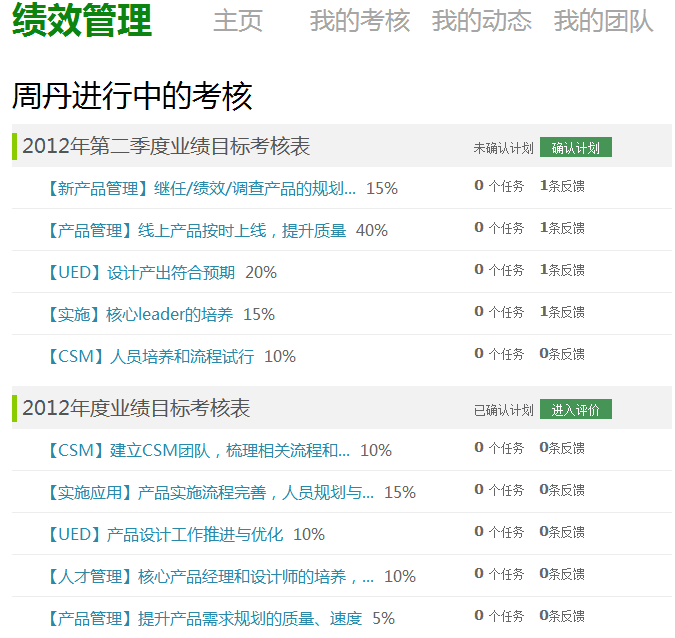This screenshot has height=638, width=675.
Task: Click the 绩效管理 logo title
Action: 82,20
